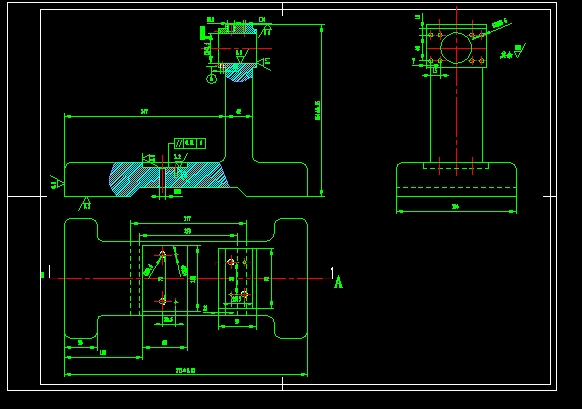Select base width dimension under the side view
This screenshot has height=409, width=582.
point(456,209)
